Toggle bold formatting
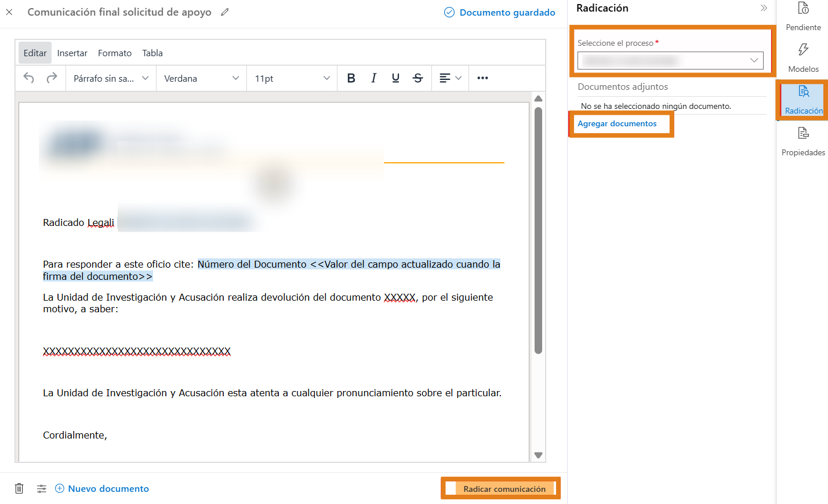The height and width of the screenshot is (504, 828). pos(351,78)
